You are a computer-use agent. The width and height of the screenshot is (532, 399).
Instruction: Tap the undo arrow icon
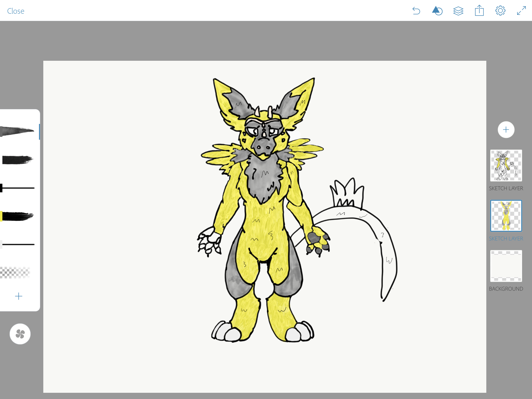point(416,11)
